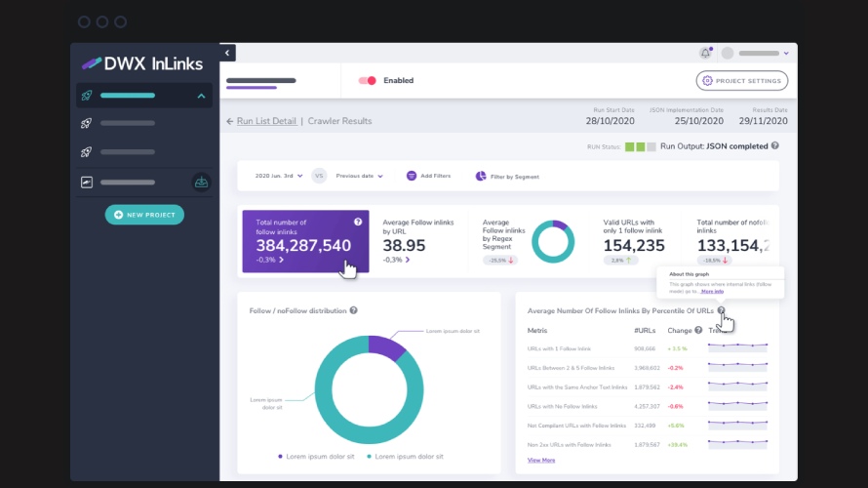Open the notifications bell
This screenshot has width=868, height=488.
click(x=705, y=53)
